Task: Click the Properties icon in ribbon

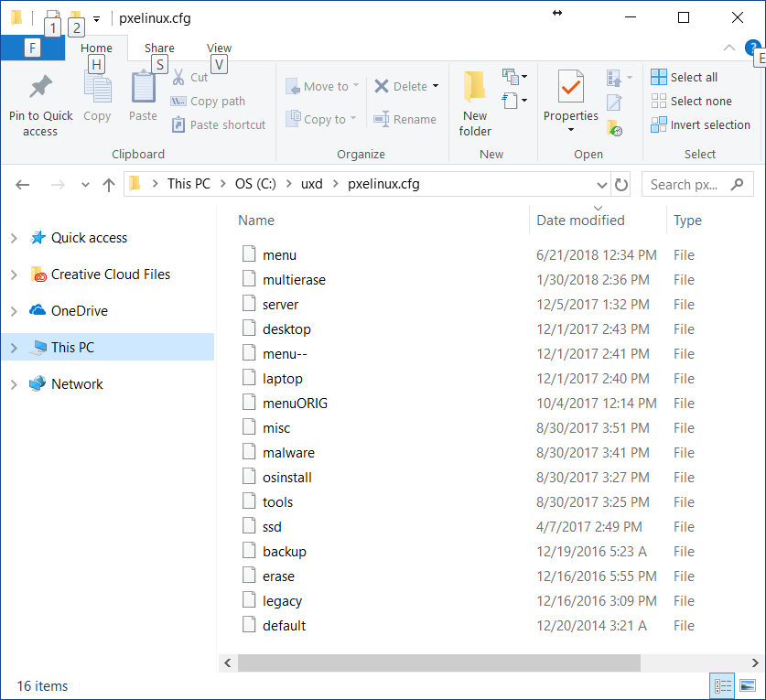Action: [x=570, y=88]
